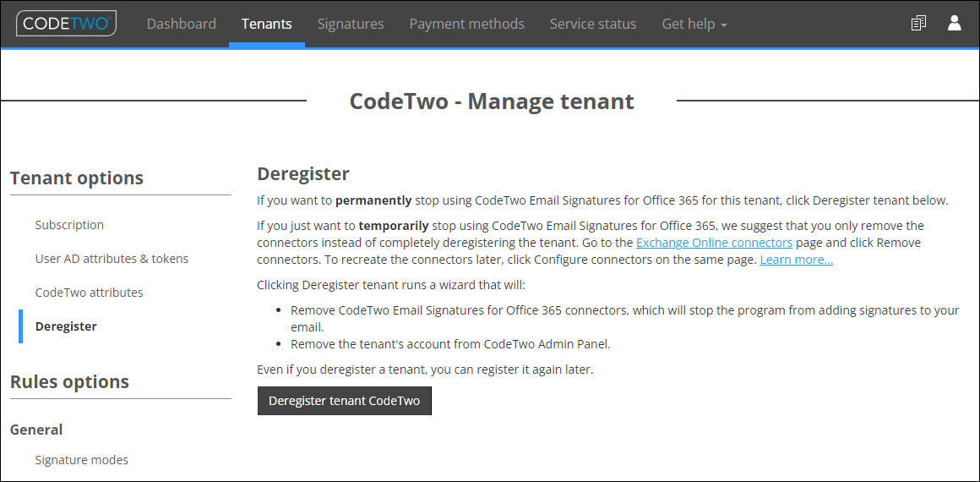Click the Rules options sidebar heading
Screen dimensions: 980x482
tap(70, 381)
